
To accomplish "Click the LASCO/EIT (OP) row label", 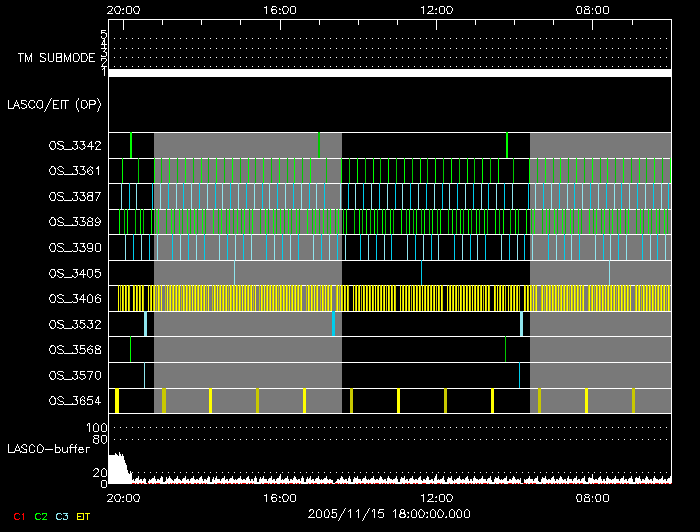I will click(53, 104).
